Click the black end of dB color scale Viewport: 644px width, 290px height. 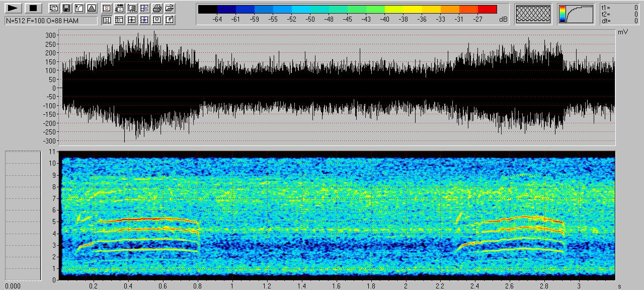coord(207,9)
